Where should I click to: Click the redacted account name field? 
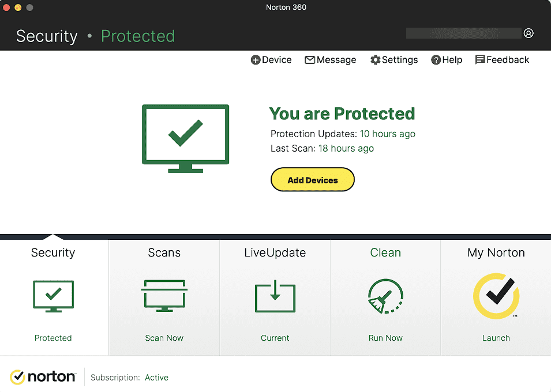click(463, 33)
